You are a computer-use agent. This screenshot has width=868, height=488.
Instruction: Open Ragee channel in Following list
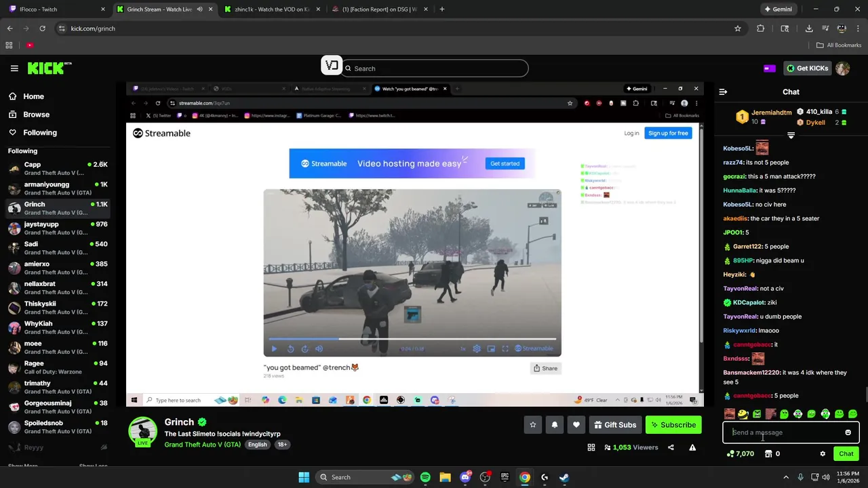(x=57, y=367)
